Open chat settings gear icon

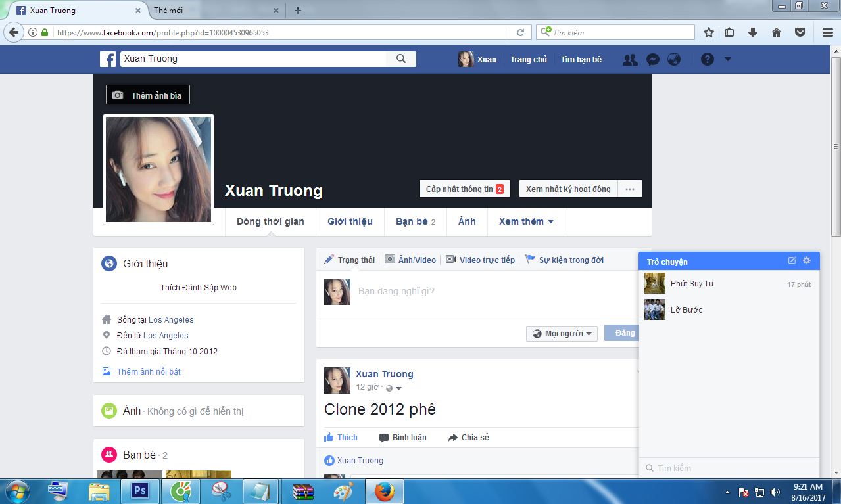807,261
